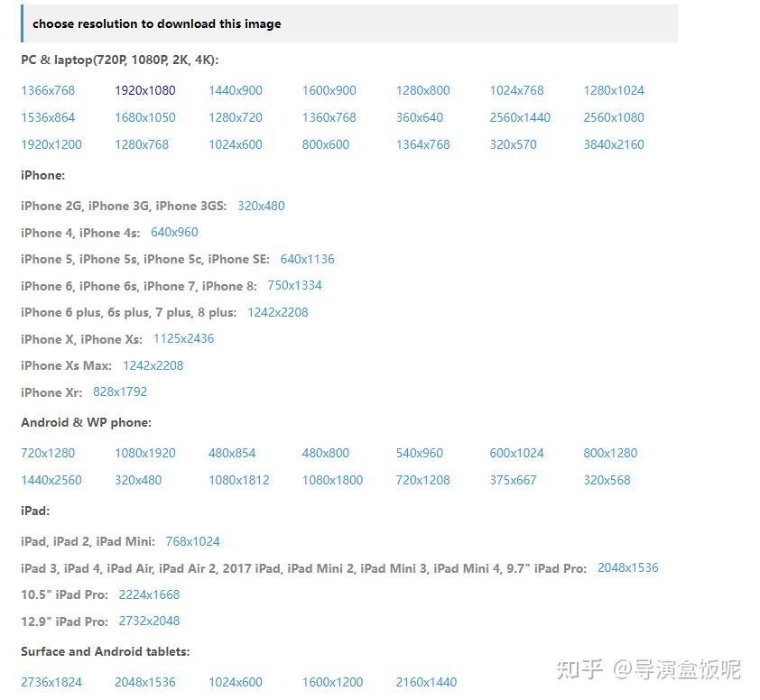Click the 320x570 resolution link
The height and width of the screenshot is (700, 760).
coord(514,145)
